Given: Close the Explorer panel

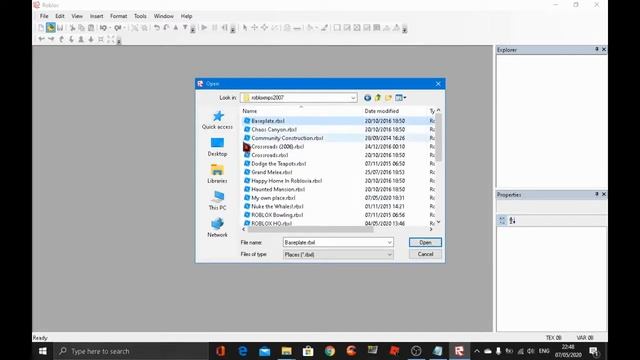Looking at the screenshot, I should (604, 49).
